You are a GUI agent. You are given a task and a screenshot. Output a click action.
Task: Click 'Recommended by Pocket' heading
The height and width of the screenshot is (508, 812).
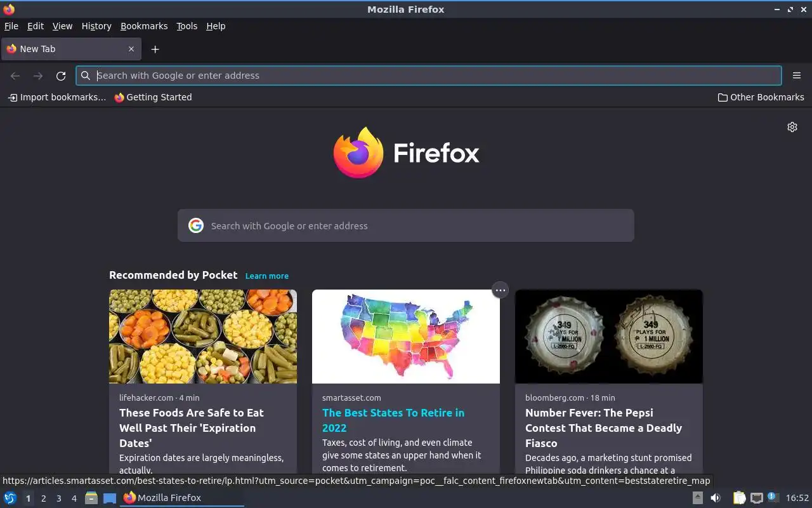(x=173, y=275)
